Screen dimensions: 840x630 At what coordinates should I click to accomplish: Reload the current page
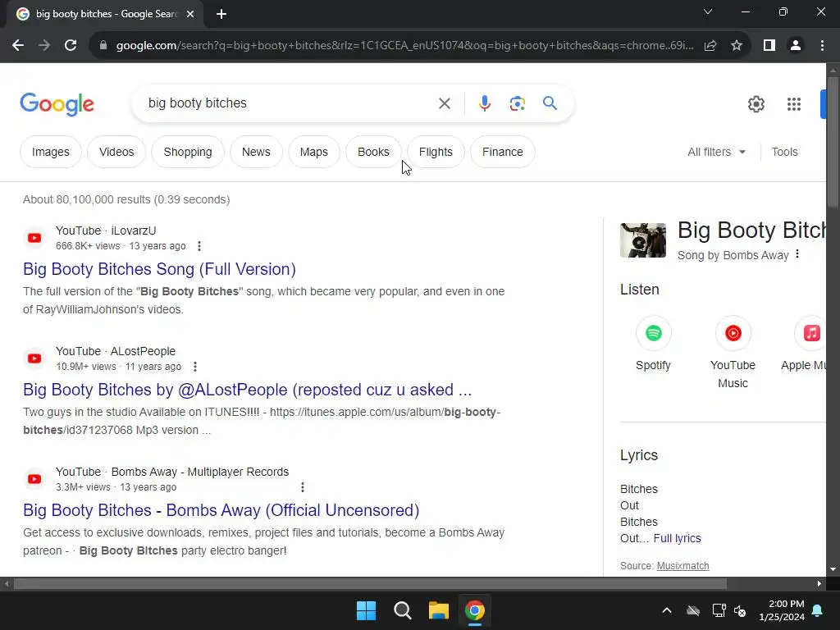[71, 46]
